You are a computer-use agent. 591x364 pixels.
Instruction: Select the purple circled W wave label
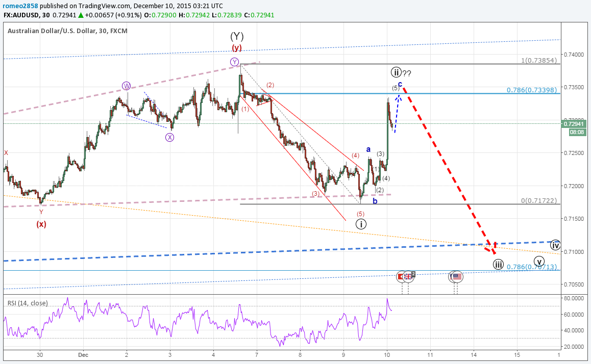coord(126,86)
